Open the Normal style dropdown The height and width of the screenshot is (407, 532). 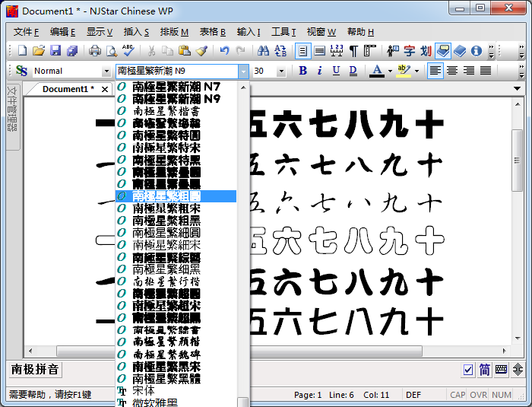[x=106, y=71]
